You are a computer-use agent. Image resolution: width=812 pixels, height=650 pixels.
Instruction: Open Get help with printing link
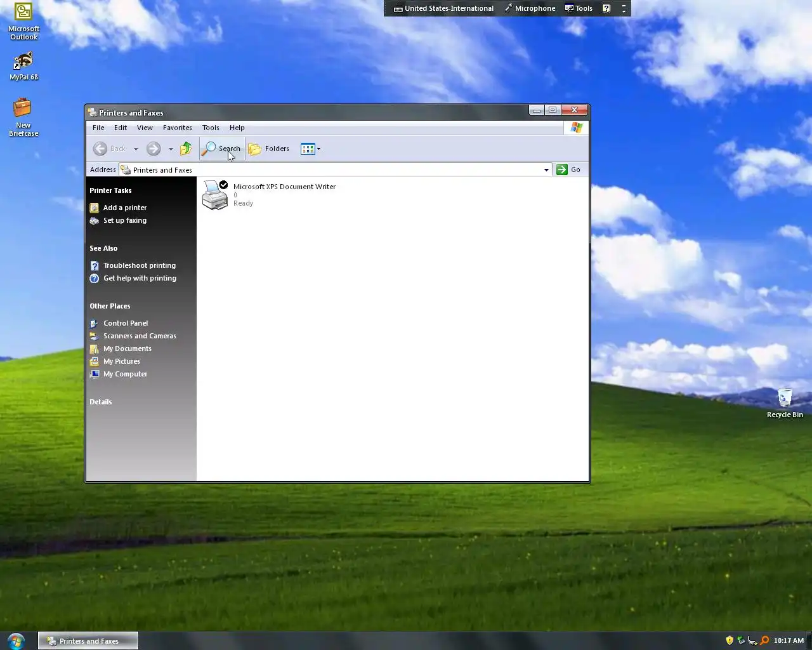[140, 278]
